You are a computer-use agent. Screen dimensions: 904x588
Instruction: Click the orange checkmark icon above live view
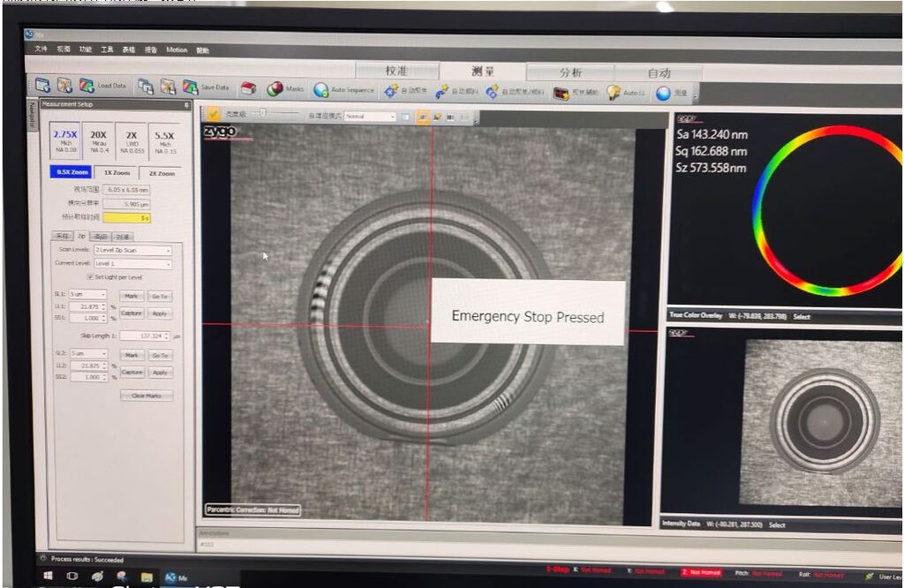click(x=213, y=114)
